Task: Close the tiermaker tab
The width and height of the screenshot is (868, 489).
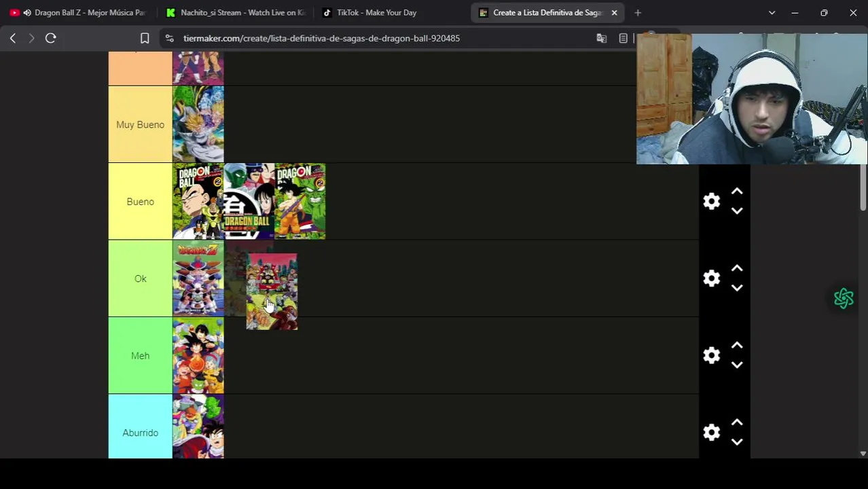Action: 614,12
